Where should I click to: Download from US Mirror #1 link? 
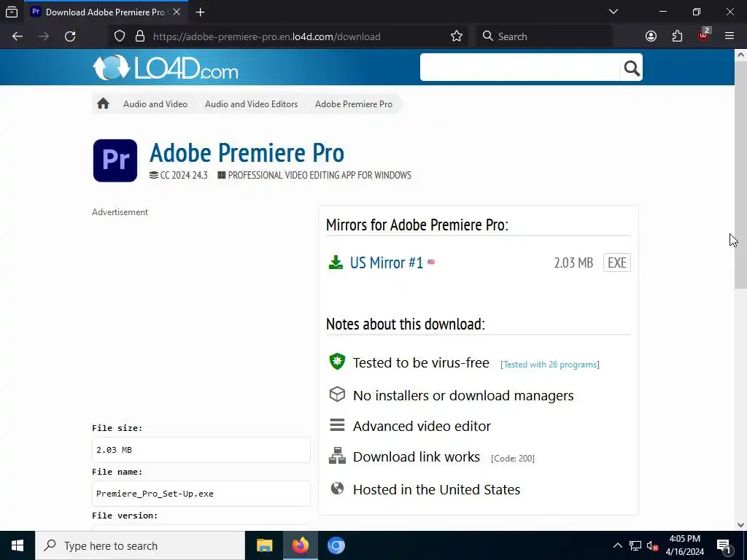click(387, 262)
